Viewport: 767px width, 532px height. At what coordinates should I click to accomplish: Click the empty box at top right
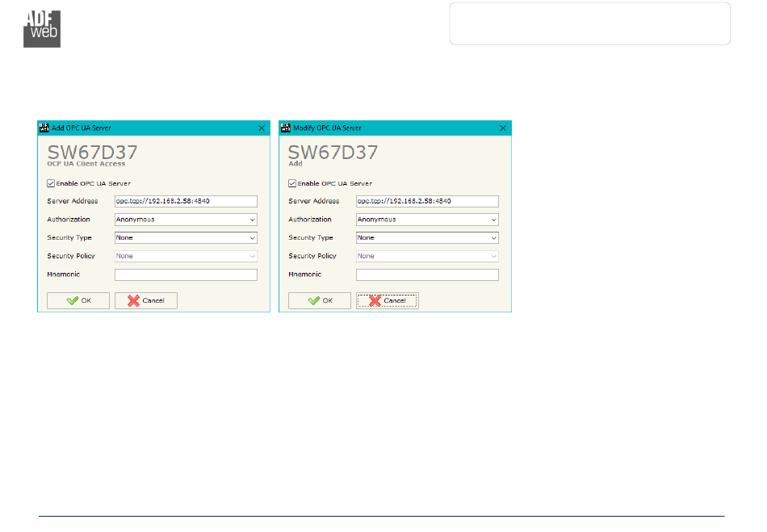(590, 23)
